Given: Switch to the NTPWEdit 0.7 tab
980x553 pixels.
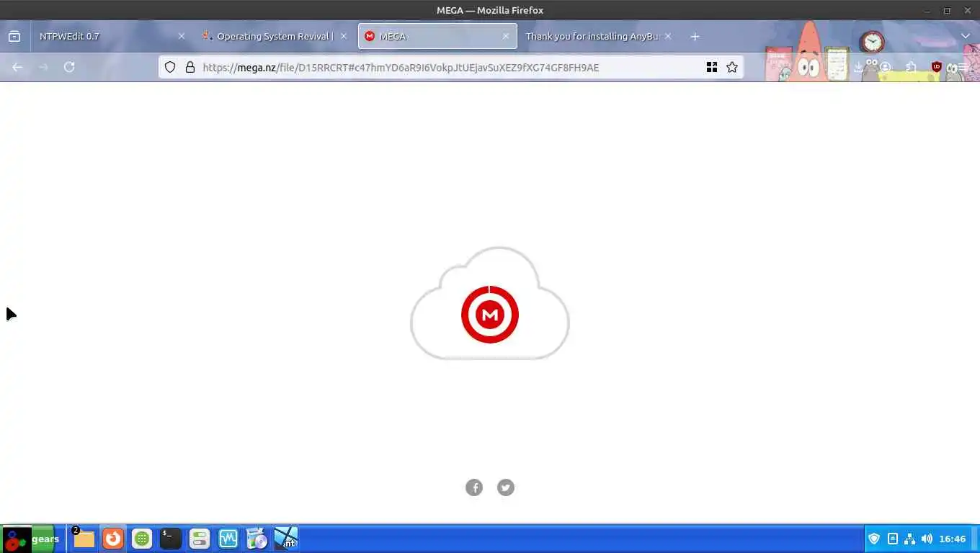Looking at the screenshot, I should pos(112,36).
